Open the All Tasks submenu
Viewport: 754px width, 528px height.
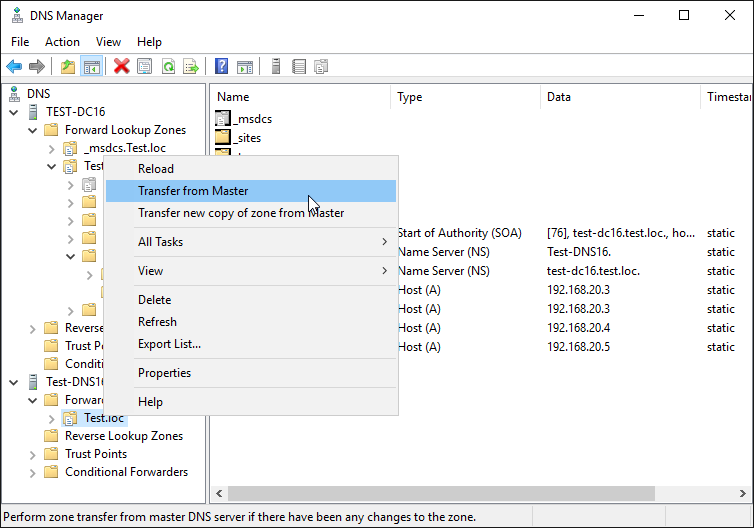click(x=251, y=241)
